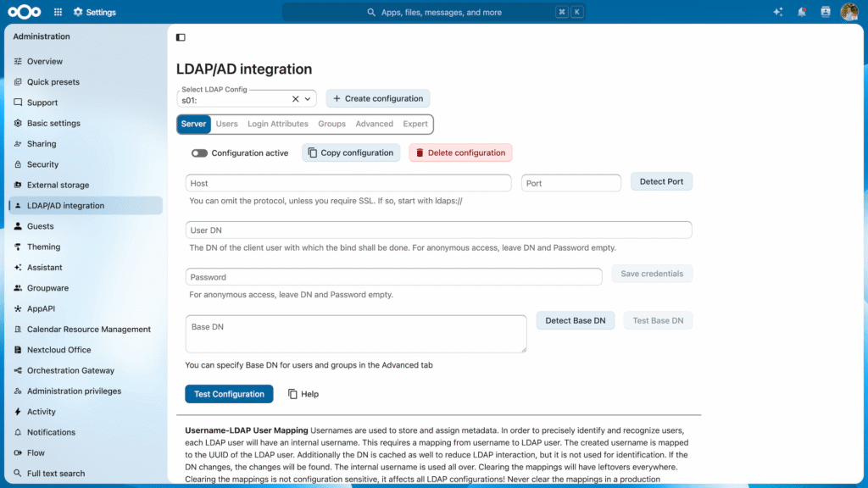Open the Help link
Screen dimensions: 868x488
point(303,394)
